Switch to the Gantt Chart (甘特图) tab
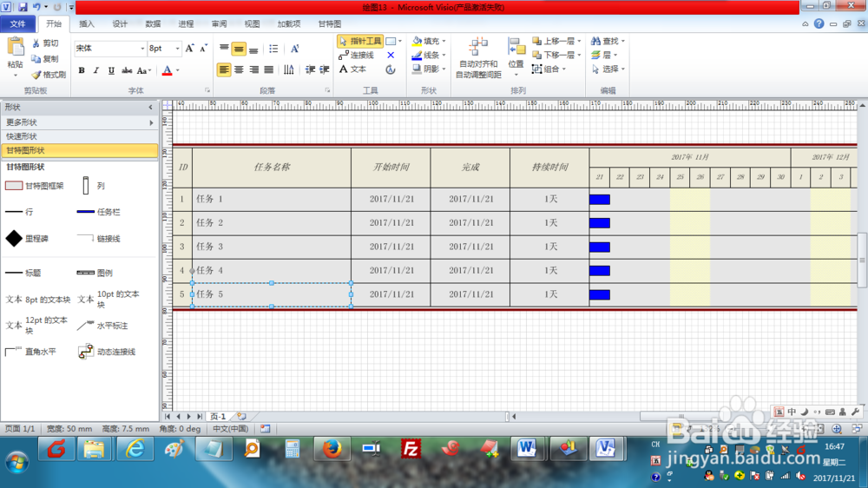The image size is (868, 488). tap(329, 23)
